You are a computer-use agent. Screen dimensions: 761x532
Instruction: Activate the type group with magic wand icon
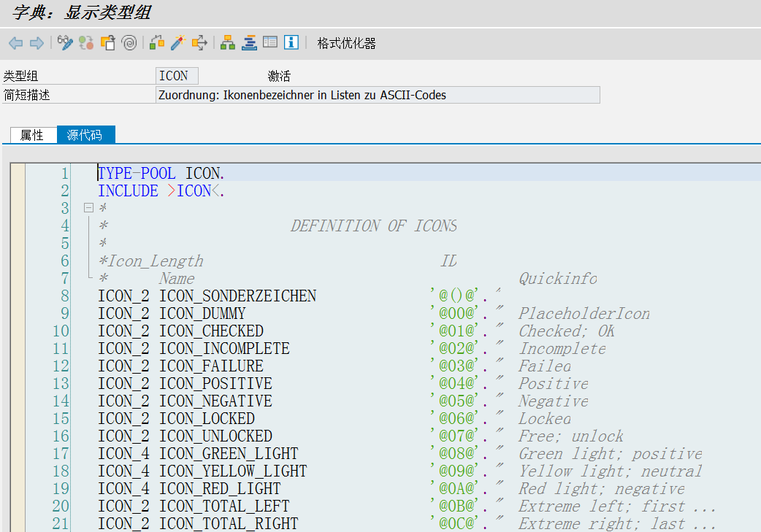click(x=176, y=42)
